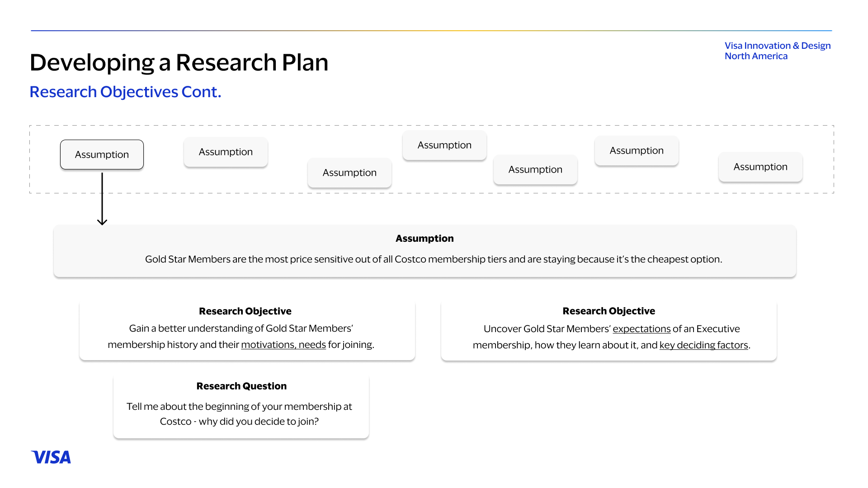Click 'Gain a better understanding of Gold Star Members' line
The height and width of the screenshot is (488, 868).
241,328
